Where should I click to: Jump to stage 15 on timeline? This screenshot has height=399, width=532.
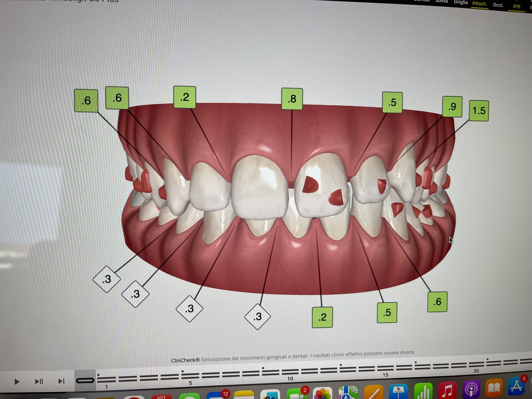tap(385, 368)
